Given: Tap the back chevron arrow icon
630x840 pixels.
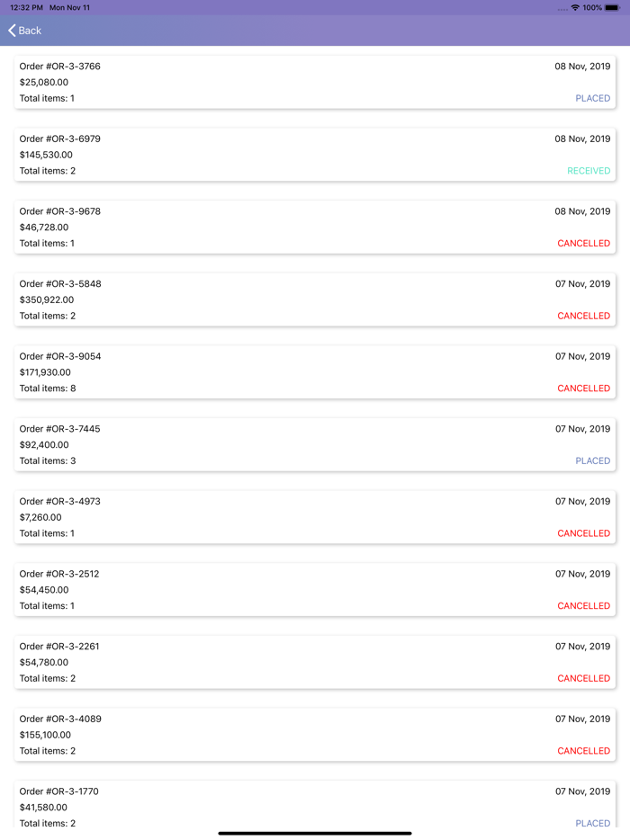Looking at the screenshot, I should coord(13,31).
